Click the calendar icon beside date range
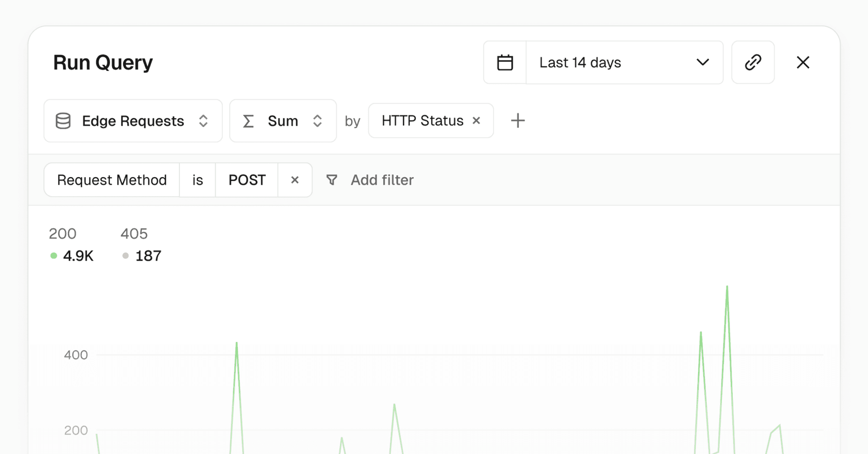Viewport: 868px width, 454px height. 505,62
